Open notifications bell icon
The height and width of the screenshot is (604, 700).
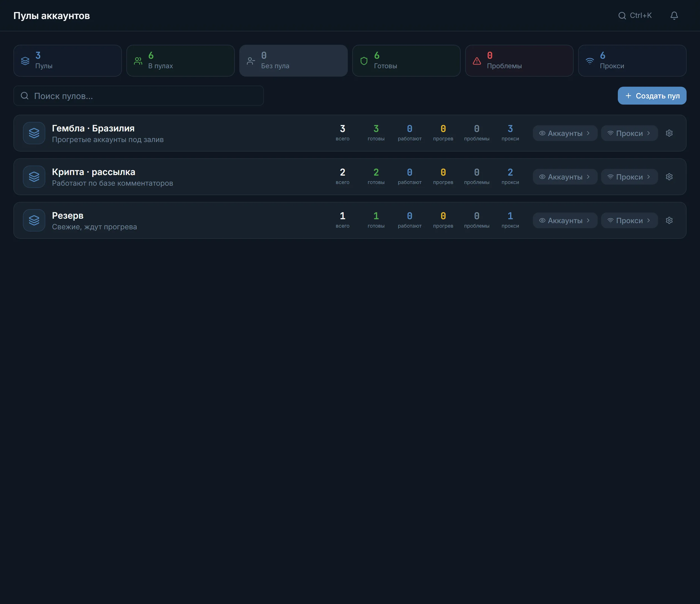coord(674,16)
